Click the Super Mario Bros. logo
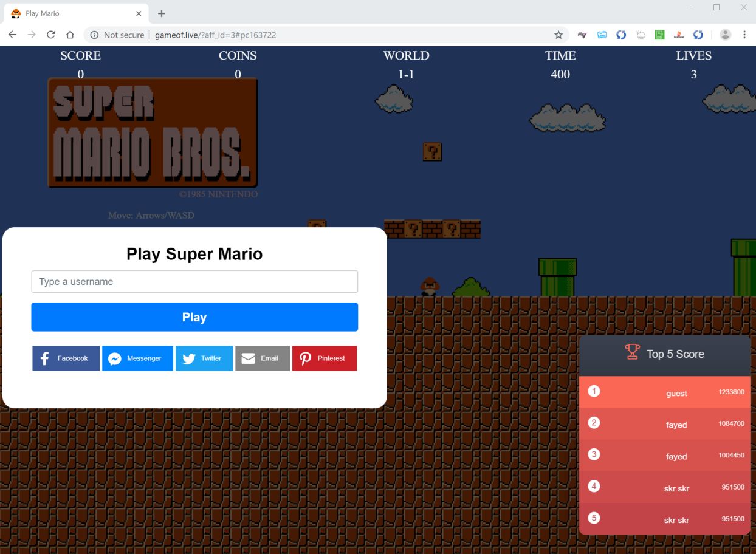The height and width of the screenshot is (554, 756). coord(153,132)
